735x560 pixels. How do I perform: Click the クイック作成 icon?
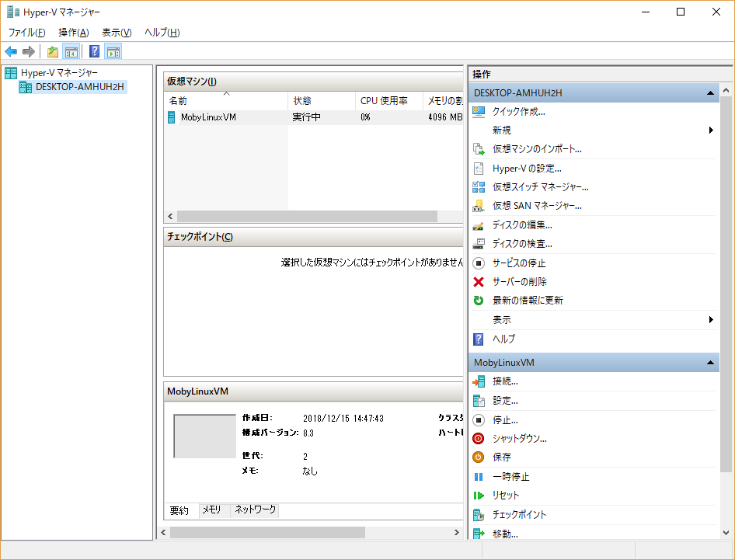point(478,112)
